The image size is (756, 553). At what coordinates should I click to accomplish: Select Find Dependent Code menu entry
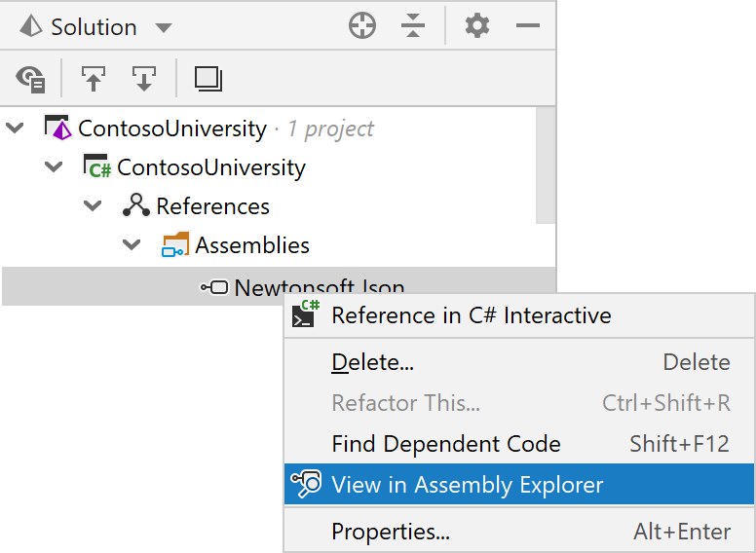point(519,444)
